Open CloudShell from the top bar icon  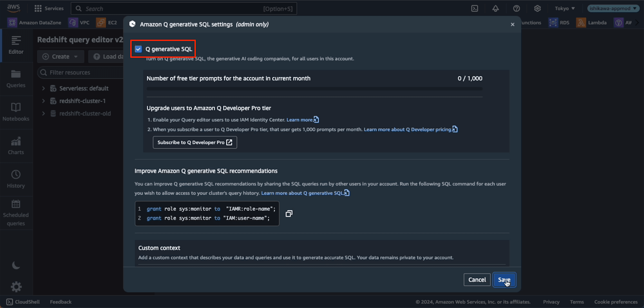pos(475,8)
